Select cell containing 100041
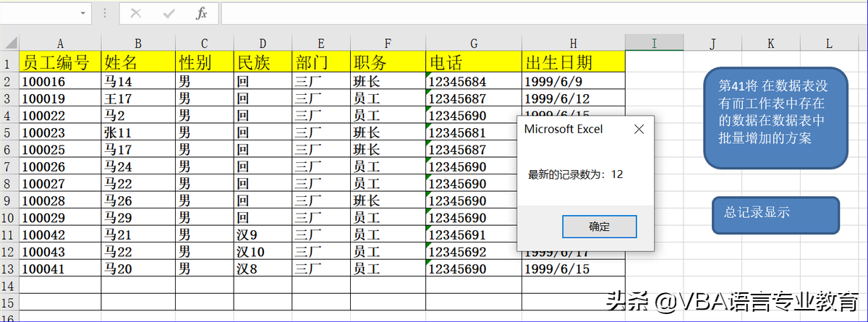Image resolution: width=868 pixels, height=322 pixels. [60, 268]
